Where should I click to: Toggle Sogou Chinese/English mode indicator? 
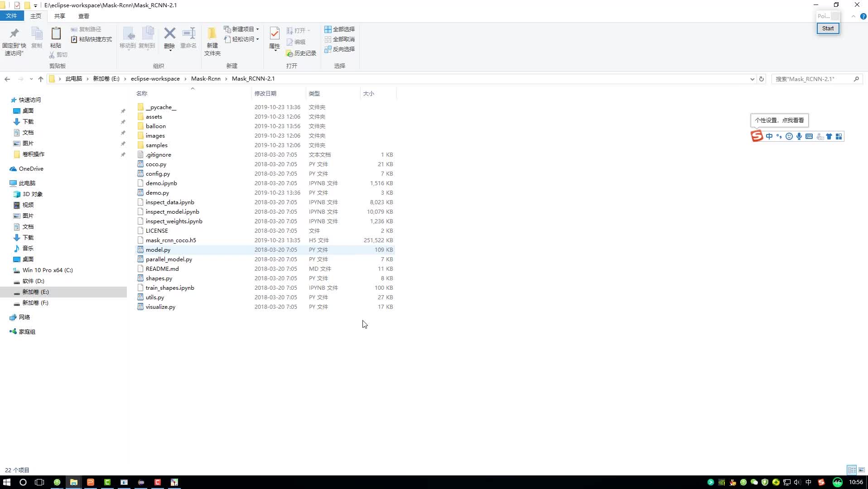[769, 136]
